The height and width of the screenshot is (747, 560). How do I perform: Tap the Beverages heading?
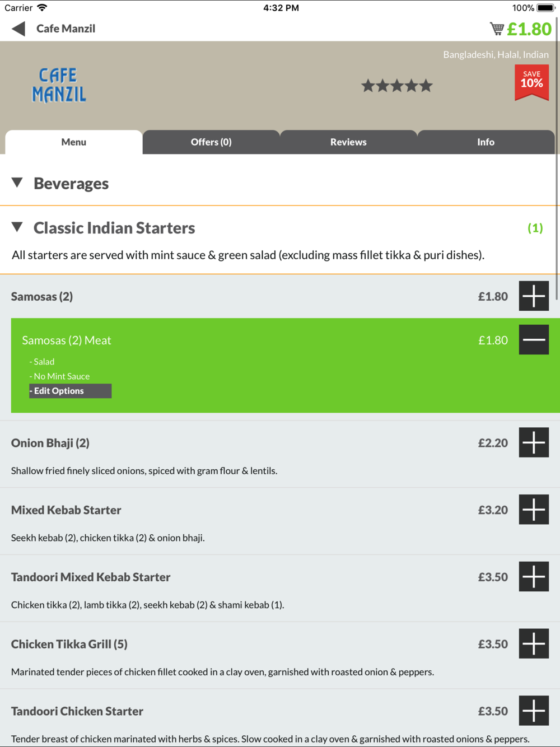71,184
